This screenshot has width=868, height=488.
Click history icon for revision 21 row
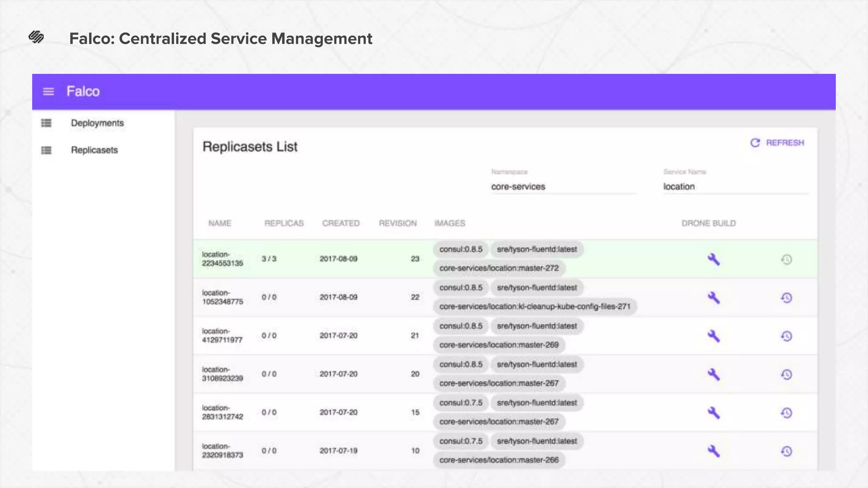point(786,336)
